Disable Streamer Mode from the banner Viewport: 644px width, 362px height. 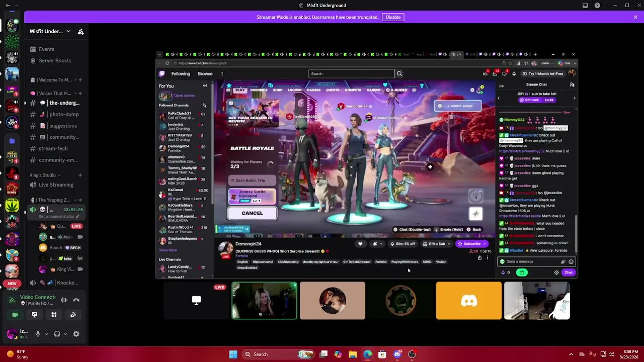click(x=393, y=17)
